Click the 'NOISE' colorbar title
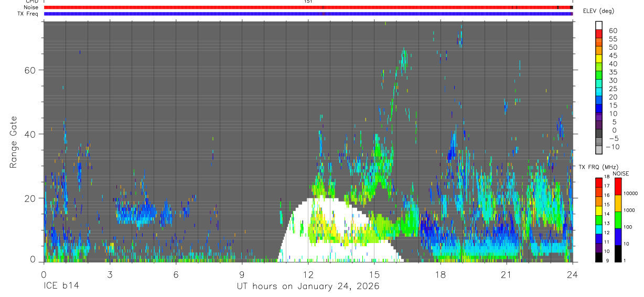This screenshot has width=644, height=297. [620, 173]
